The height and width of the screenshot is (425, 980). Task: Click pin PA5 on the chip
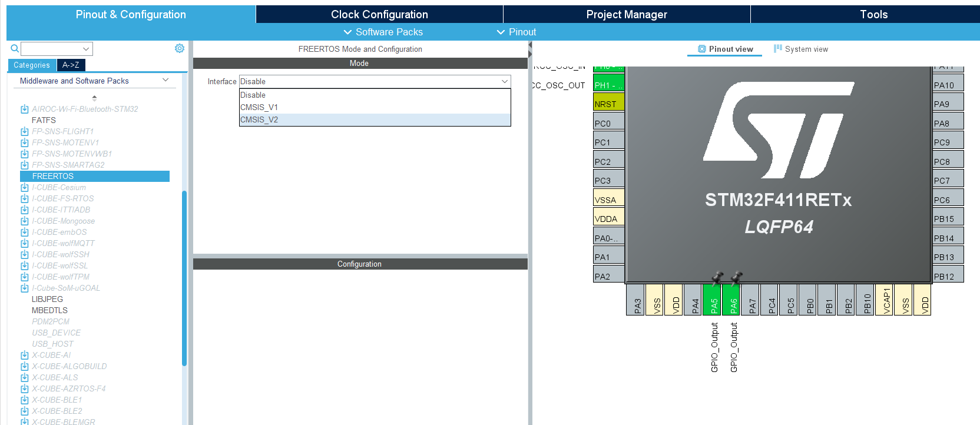pos(713,300)
